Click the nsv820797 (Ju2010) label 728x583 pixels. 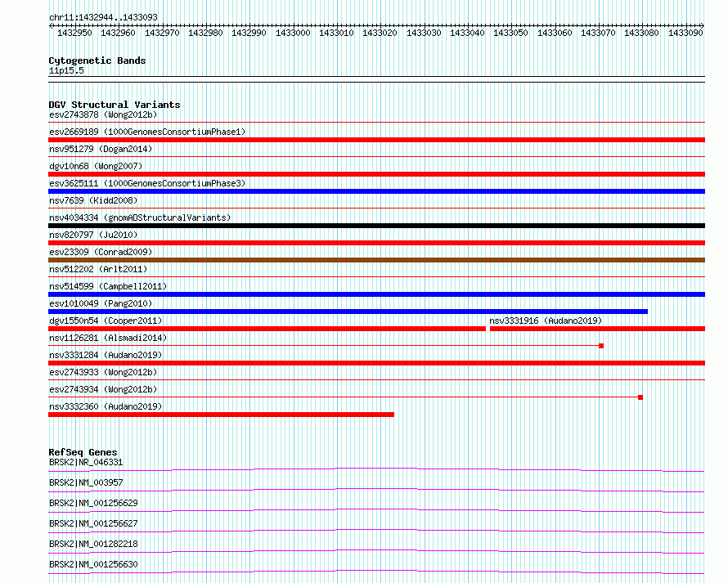point(93,235)
